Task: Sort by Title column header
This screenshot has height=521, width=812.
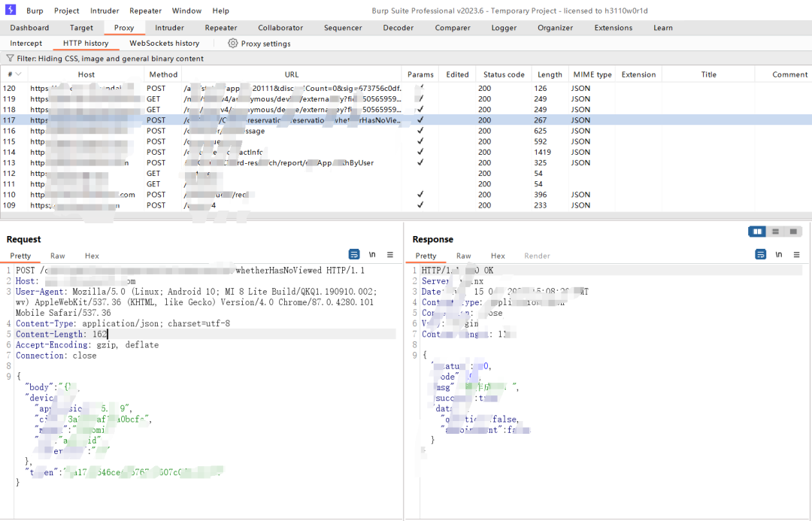Action: click(708, 74)
